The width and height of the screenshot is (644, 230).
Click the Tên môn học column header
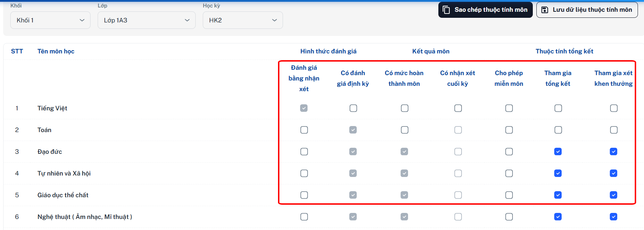tap(56, 51)
